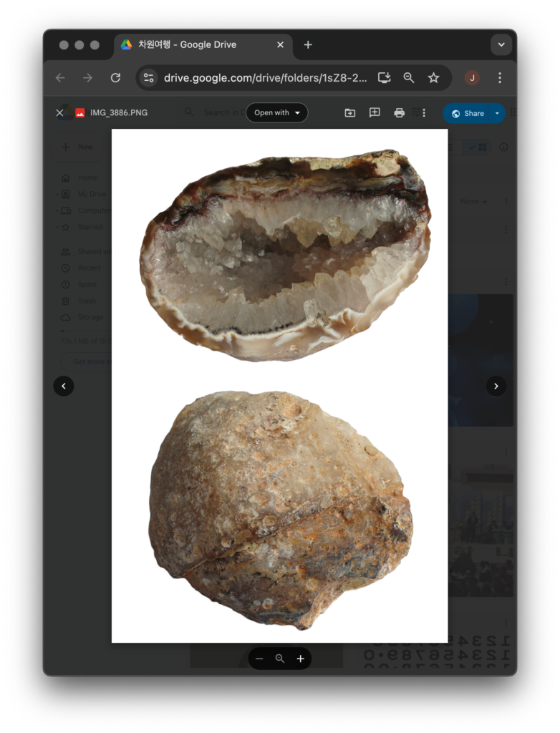Zoom in with the plus button
The image size is (560, 733).
tap(301, 659)
